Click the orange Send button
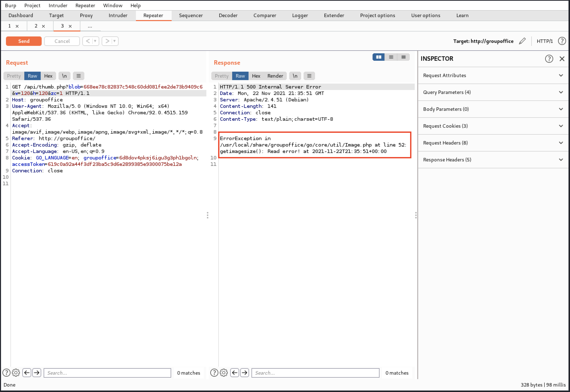 [24, 41]
